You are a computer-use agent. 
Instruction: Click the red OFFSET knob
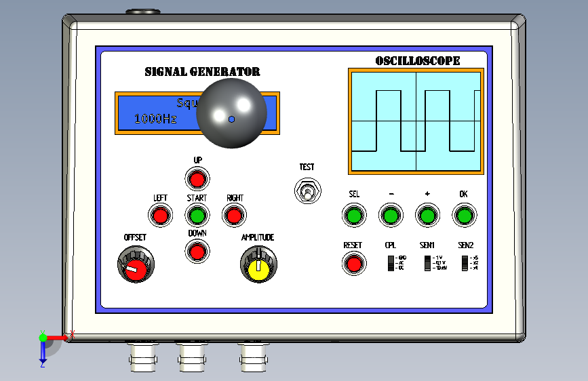(x=136, y=264)
